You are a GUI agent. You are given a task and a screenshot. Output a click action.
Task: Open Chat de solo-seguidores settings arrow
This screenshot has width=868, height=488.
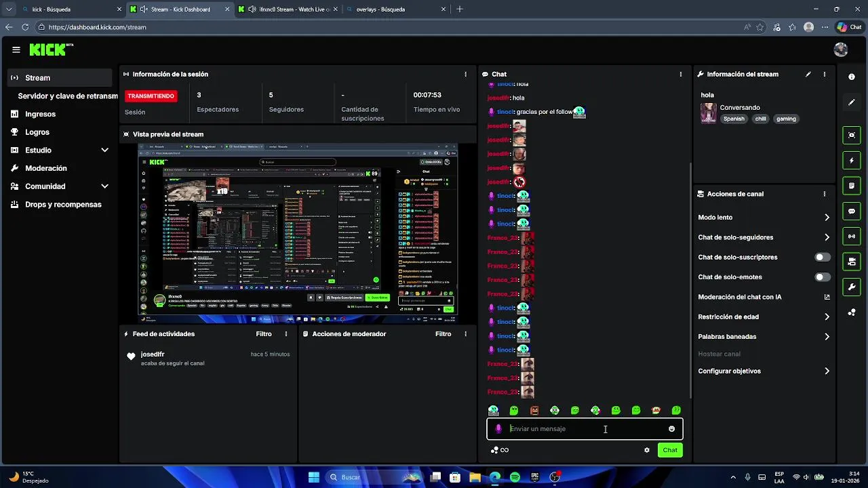pos(827,237)
